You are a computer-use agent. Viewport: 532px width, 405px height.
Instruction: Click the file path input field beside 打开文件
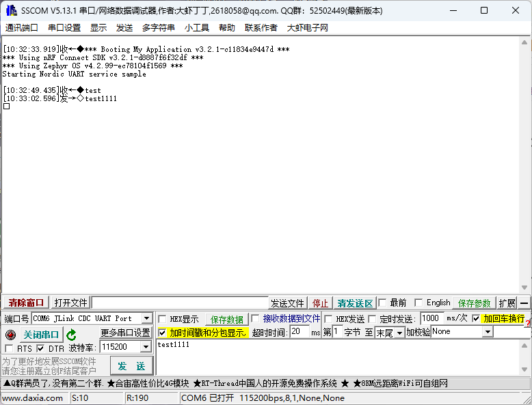(x=180, y=303)
